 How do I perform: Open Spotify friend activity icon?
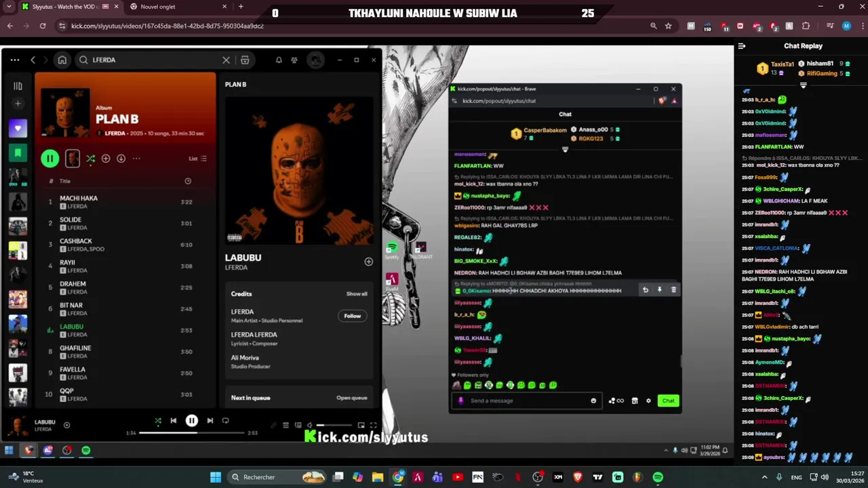(x=294, y=60)
